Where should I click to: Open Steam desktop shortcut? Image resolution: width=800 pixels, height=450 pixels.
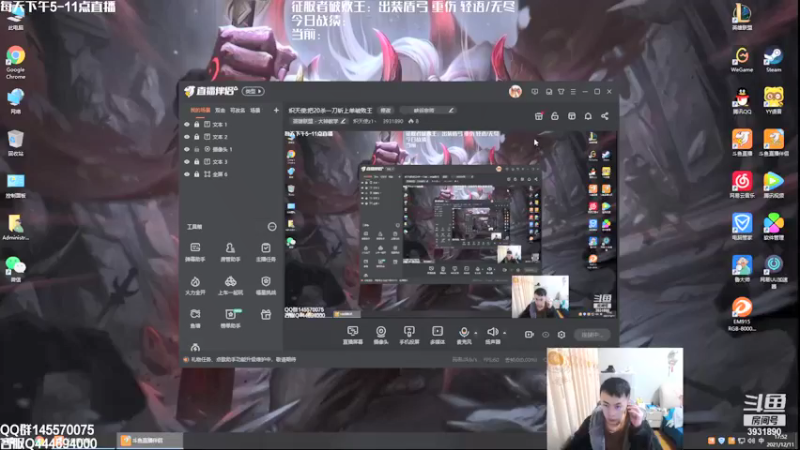point(773,60)
